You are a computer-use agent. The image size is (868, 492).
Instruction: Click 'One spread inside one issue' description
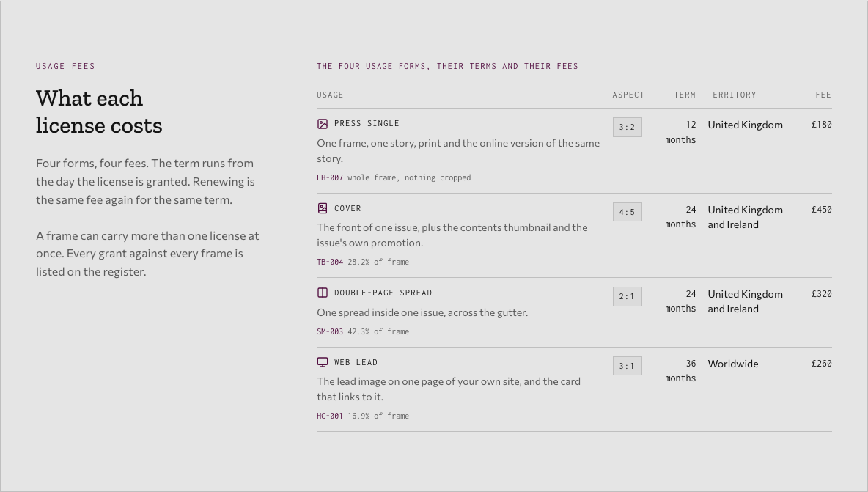click(x=422, y=312)
